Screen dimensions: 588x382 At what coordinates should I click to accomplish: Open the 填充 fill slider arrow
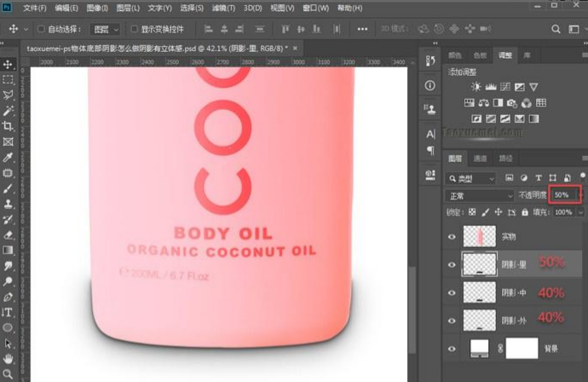click(580, 212)
